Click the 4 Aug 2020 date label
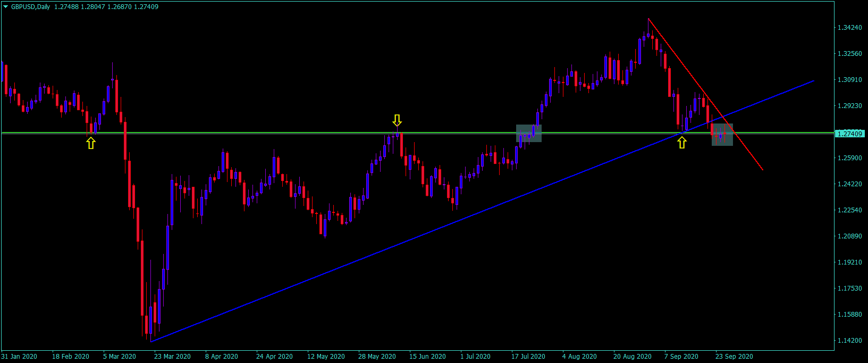This screenshot has height=363, width=868. pos(579,357)
